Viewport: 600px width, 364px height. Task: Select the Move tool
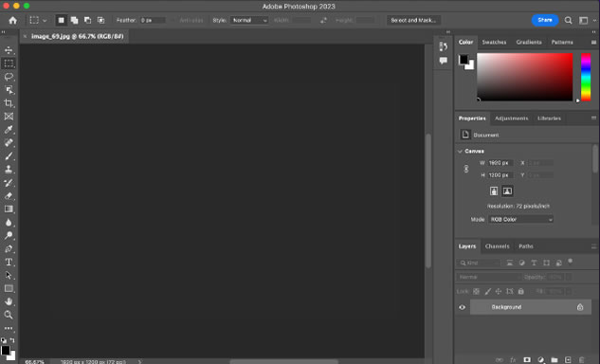tap(9, 50)
